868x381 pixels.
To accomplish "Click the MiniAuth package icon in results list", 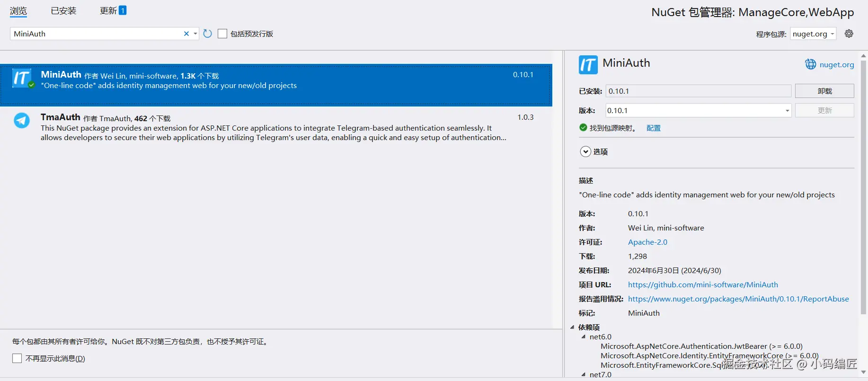I will [22, 78].
